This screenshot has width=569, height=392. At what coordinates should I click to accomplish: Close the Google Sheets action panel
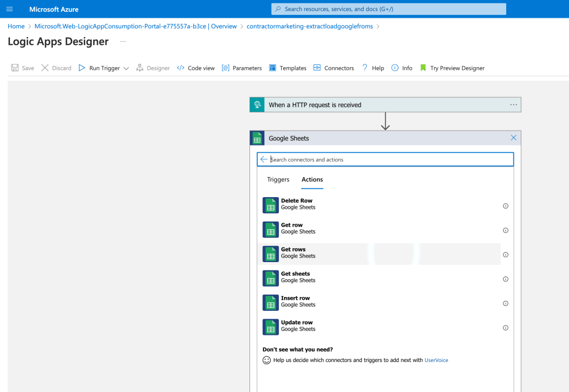click(513, 138)
